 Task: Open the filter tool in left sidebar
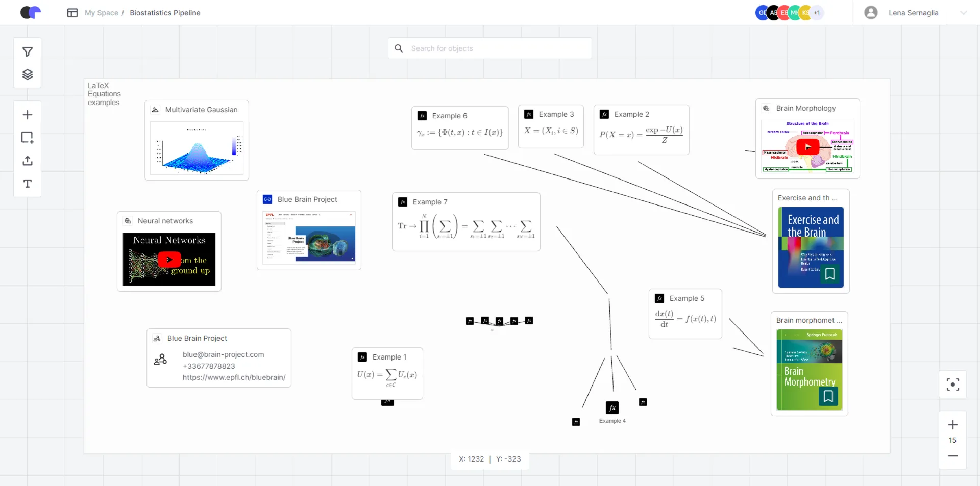(x=28, y=52)
